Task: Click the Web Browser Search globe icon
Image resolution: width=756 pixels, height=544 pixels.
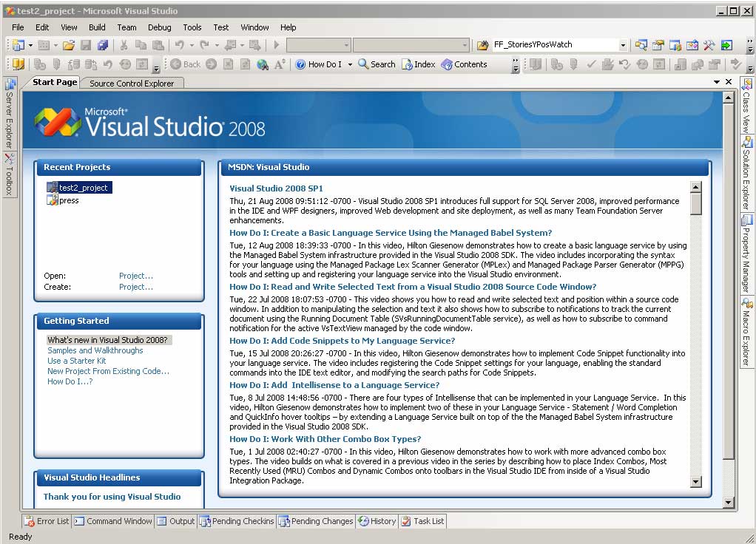Action: click(x=263, y=64)
